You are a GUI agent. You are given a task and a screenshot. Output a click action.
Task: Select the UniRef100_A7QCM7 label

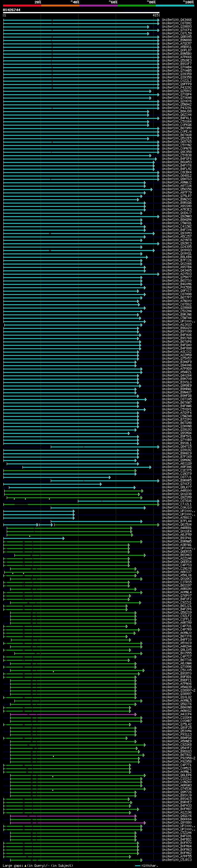coord(177,43)
